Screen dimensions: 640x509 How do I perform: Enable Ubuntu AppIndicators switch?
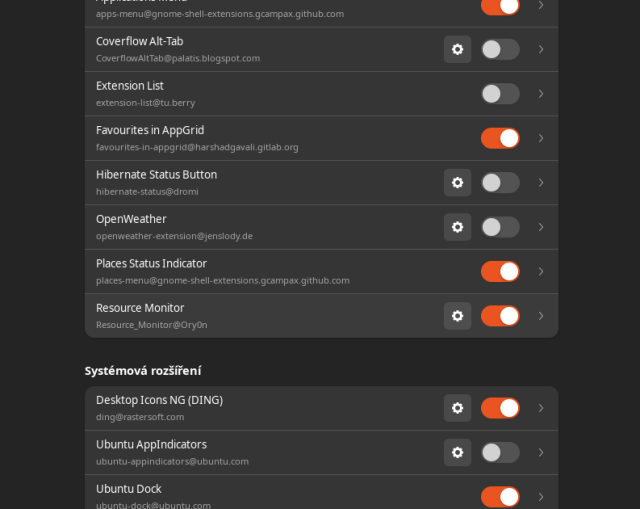500,452
